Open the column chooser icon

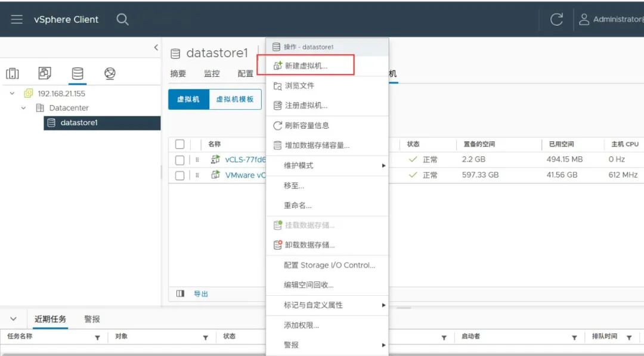(x=180, y=293)
